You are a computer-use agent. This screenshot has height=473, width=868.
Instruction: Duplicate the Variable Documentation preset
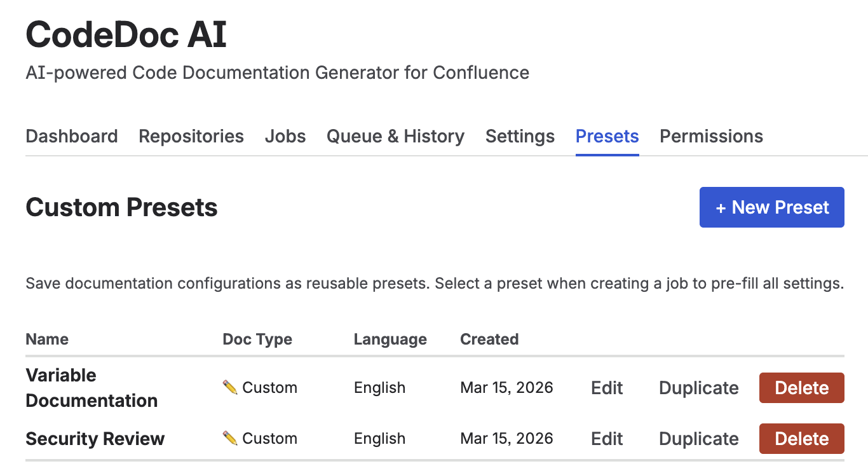[698, 387]
